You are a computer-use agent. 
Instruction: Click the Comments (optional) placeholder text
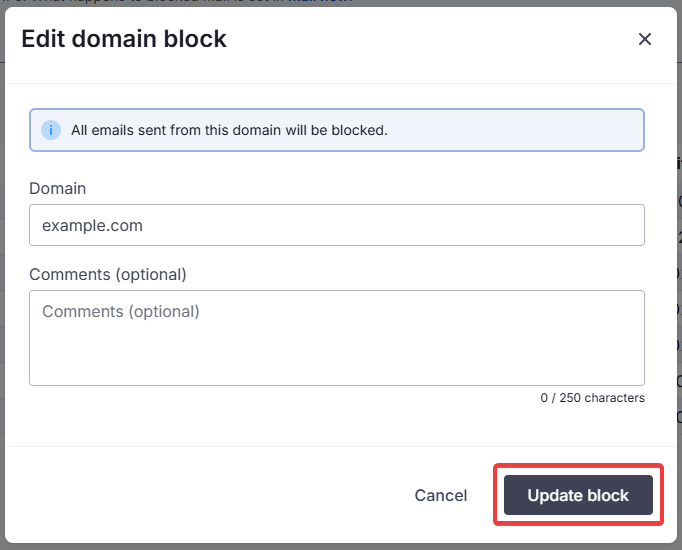click(x=121, y=311)
